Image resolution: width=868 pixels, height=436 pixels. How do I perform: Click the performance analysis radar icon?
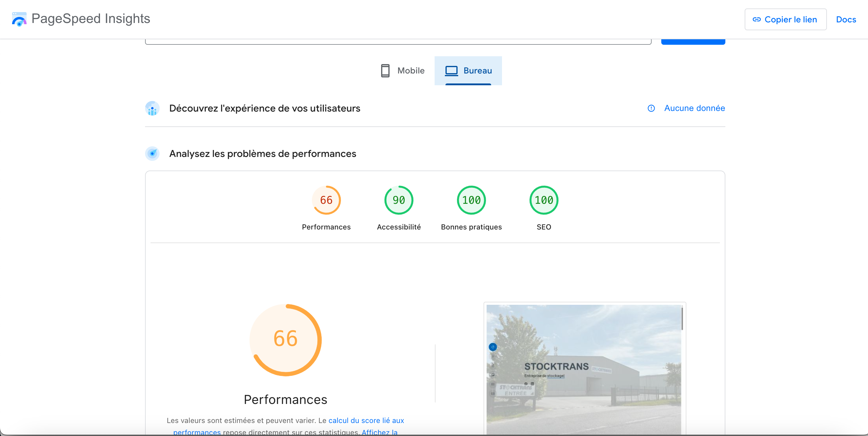pos(152,154)
